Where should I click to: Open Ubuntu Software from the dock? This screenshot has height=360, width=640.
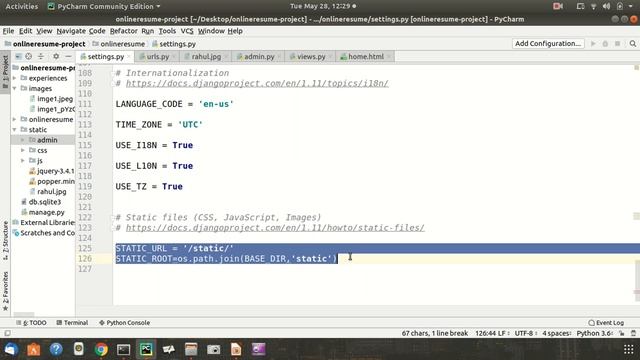[33, 349]
